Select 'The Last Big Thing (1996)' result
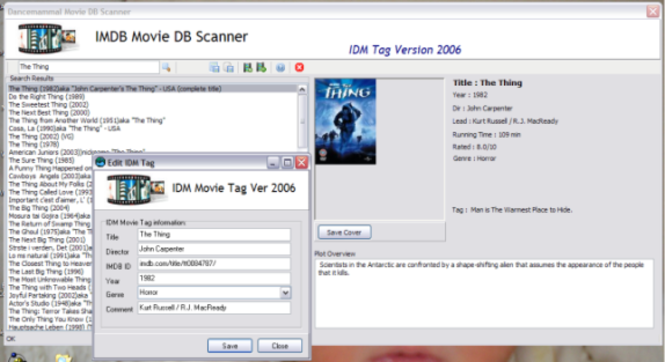 click(46, 272)
